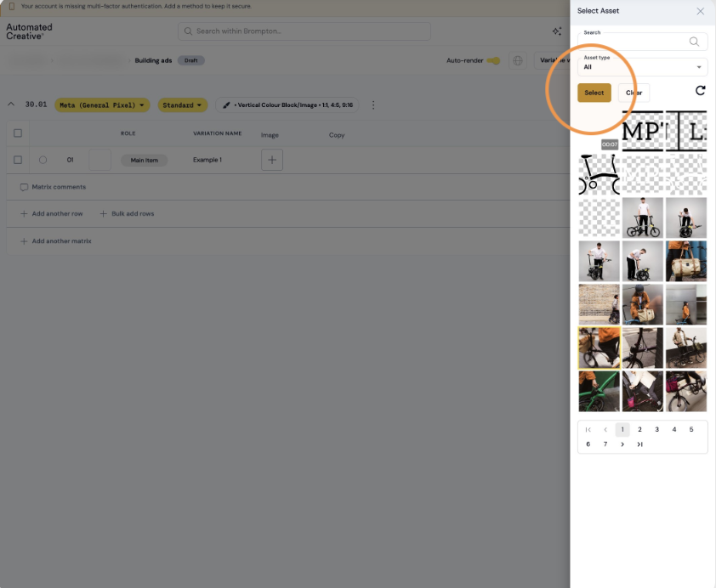Click the paintbrush icon on template chip
The image size is (716, 588).
click(x=226, y=105)
